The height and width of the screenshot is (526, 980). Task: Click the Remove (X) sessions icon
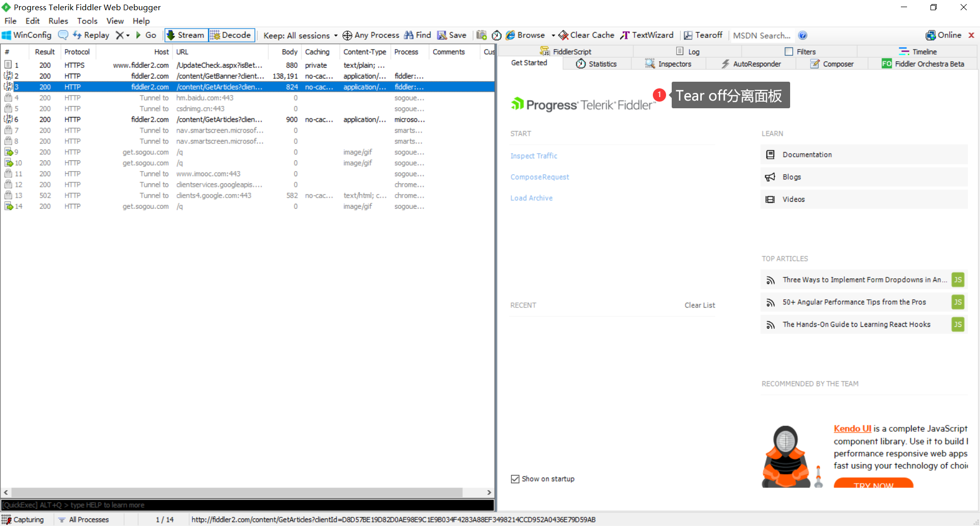[119, 35]
